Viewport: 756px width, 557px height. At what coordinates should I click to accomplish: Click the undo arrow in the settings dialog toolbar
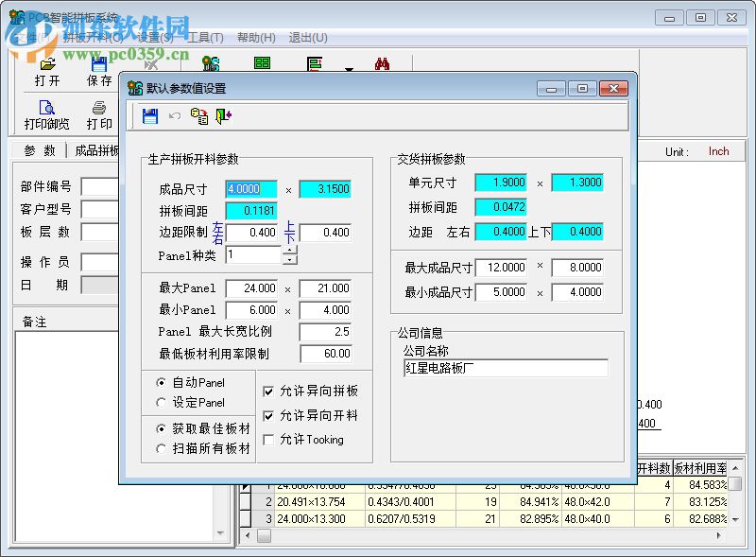pos(175,115)
